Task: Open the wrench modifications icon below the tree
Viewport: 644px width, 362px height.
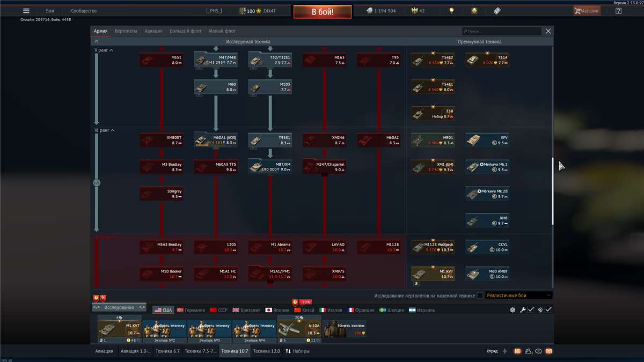Action: coord(523,309)
